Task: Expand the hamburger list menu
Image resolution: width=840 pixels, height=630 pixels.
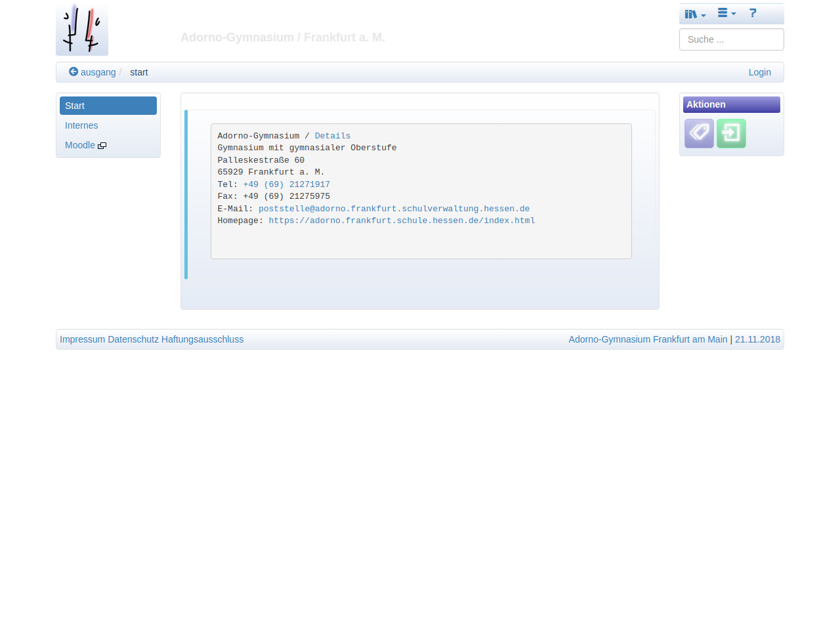Action: click(726, 13)
